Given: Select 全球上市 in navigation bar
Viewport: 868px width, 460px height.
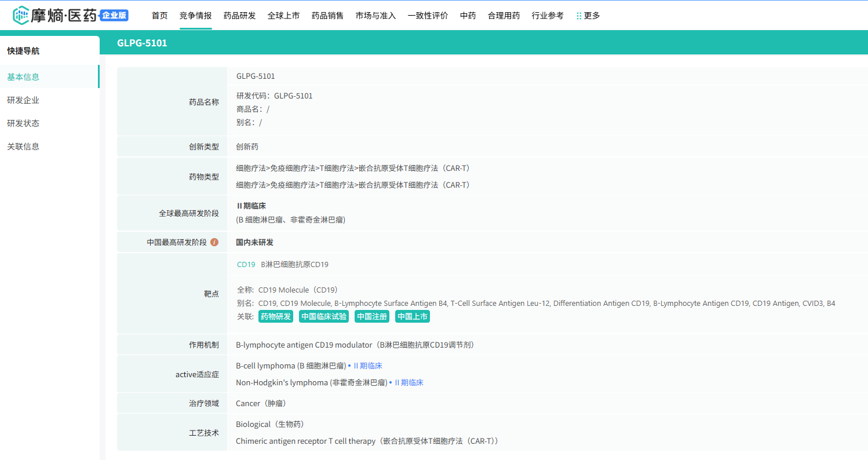Looking at the screenshot, I should (283, 16).
